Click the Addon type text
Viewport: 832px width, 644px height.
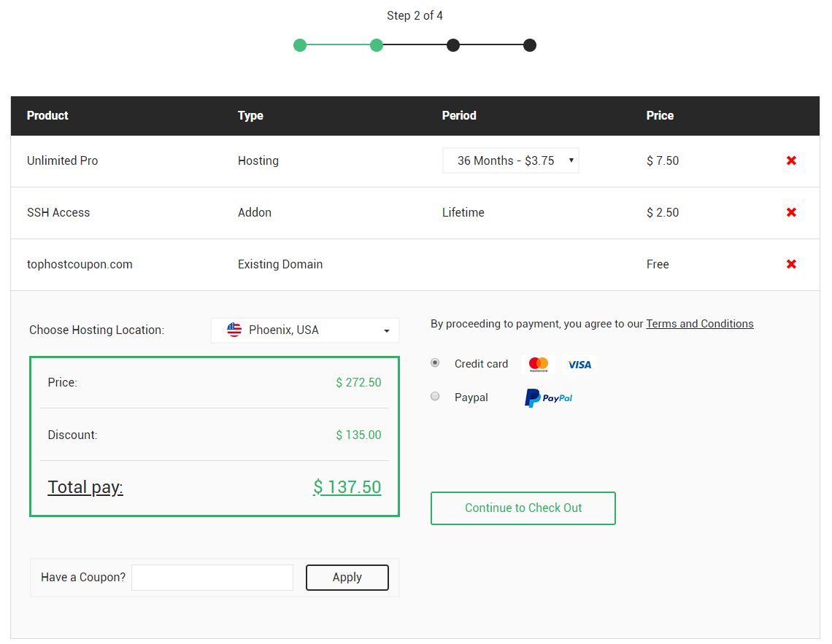pos(255,212)
